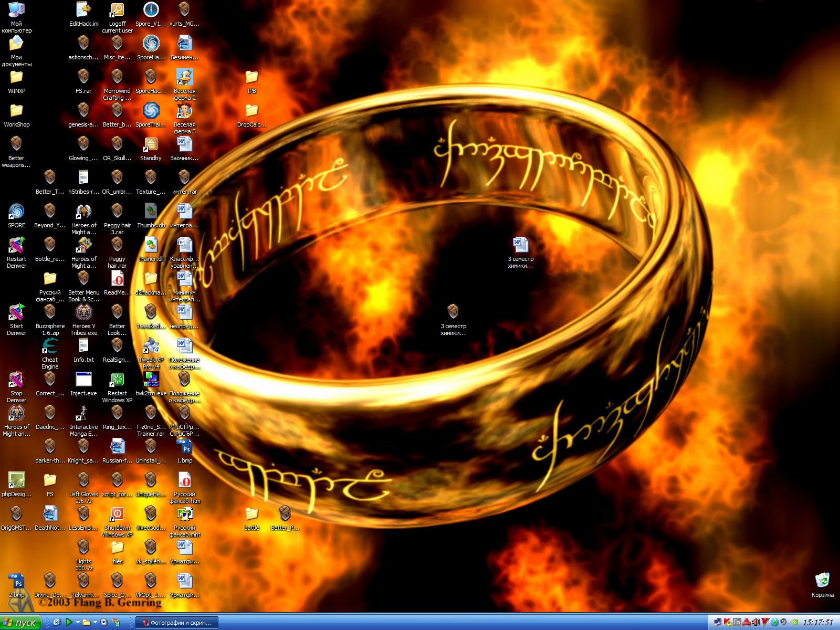Select the FS.rar archive icon
This screenshot has height=630, width=840.
click(x=83, y=81)
